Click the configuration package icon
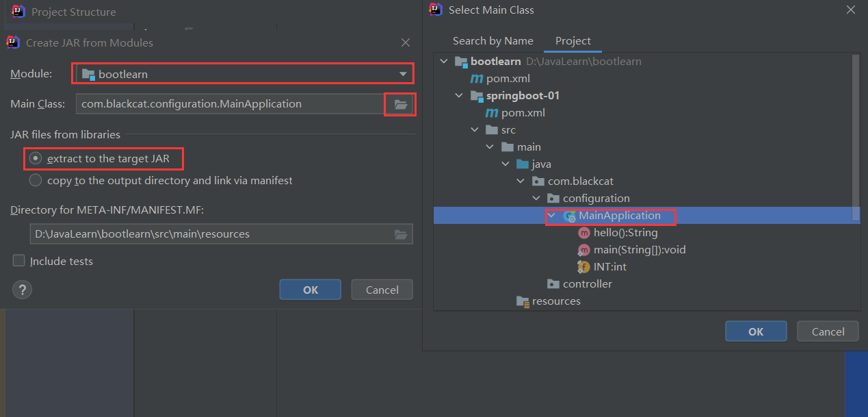The height and width of the screenshot is (417, 868). [553, 199]
